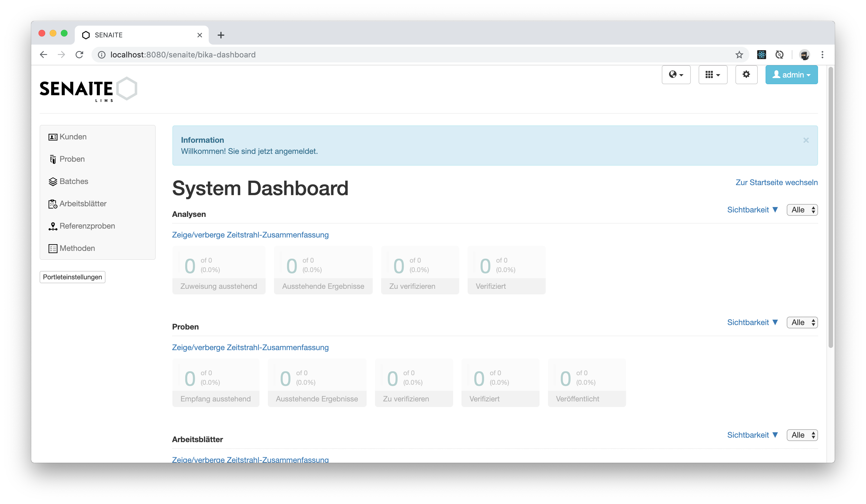The image size is (866, 504).
Task: Click the Kunden icon in the sidebar
Action: [x=52, y=137]
